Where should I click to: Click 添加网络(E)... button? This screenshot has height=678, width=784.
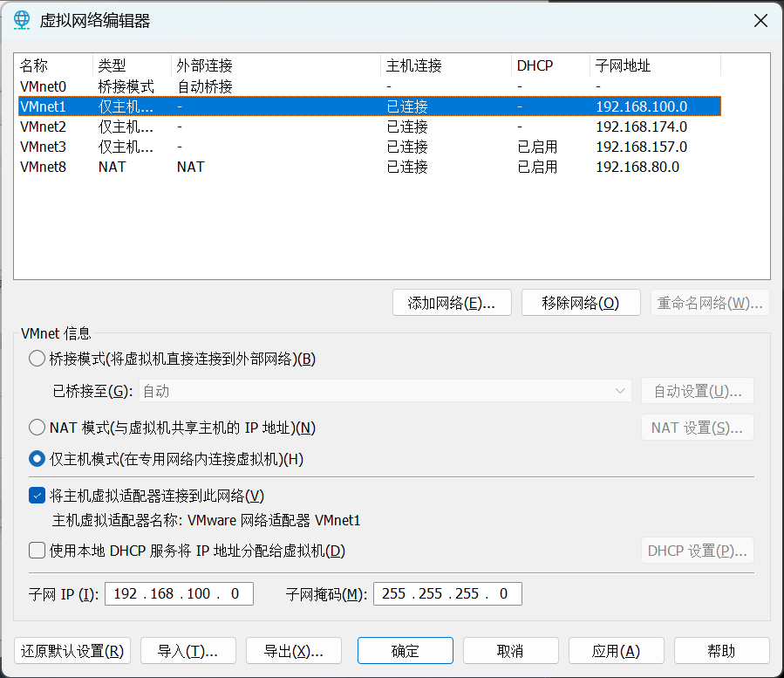(x=452, y=303)
